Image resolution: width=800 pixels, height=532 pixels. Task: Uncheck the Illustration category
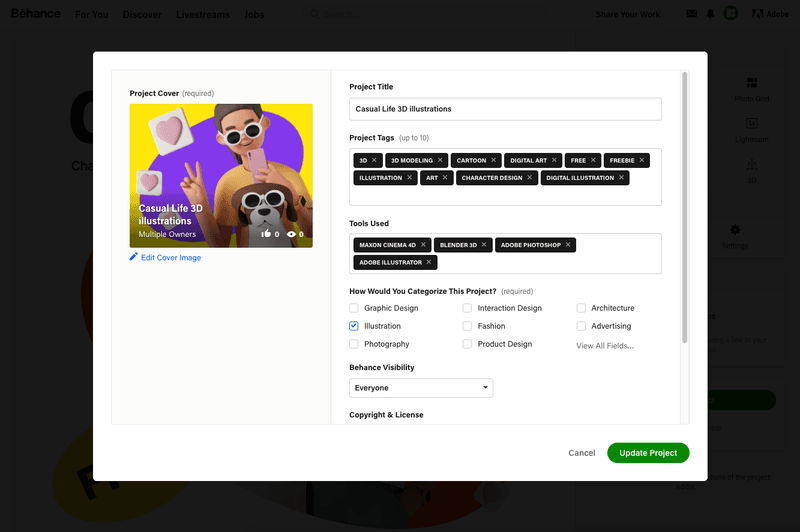click(354, 326)
